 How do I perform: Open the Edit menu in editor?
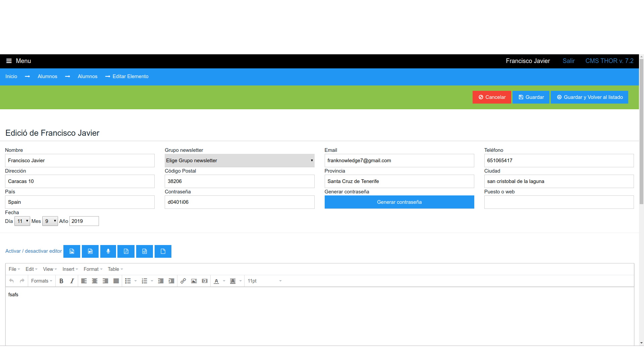(x=31, y=269)
